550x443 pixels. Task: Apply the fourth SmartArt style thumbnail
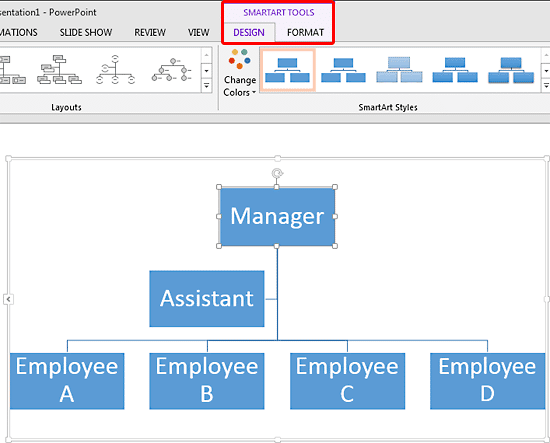tap(455, 70)
